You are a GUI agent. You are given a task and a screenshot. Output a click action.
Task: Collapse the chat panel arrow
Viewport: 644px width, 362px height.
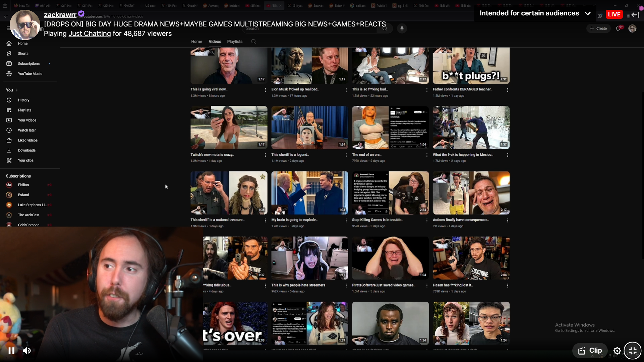[x=635, y=15]
